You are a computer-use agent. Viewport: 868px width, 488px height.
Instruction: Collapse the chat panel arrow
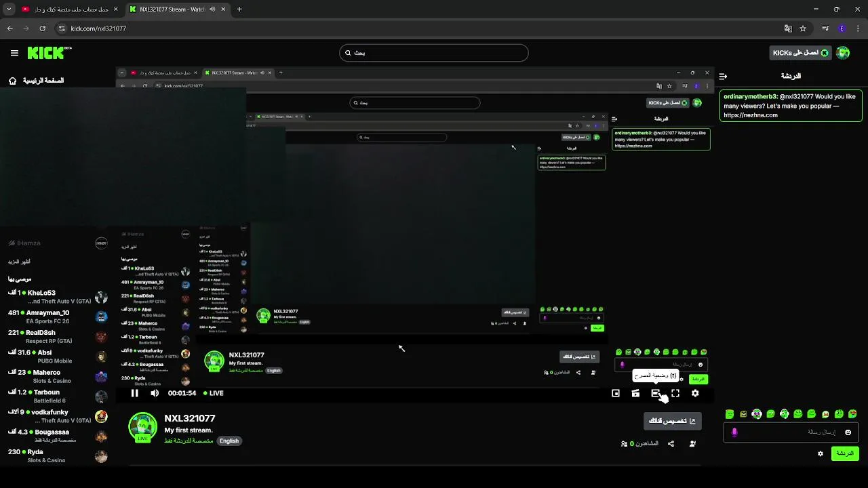coord(723,77)
